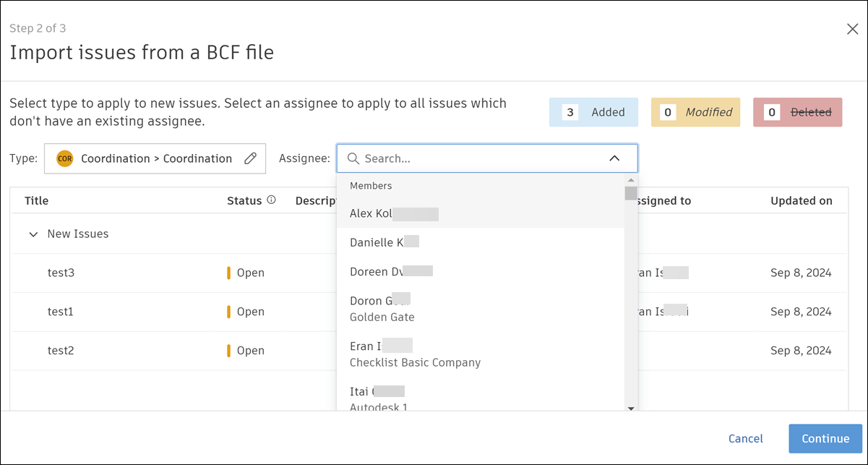This screenshot has height=465, width=868.
Task: Click the Status info circle icon
Action: [272, 200]
